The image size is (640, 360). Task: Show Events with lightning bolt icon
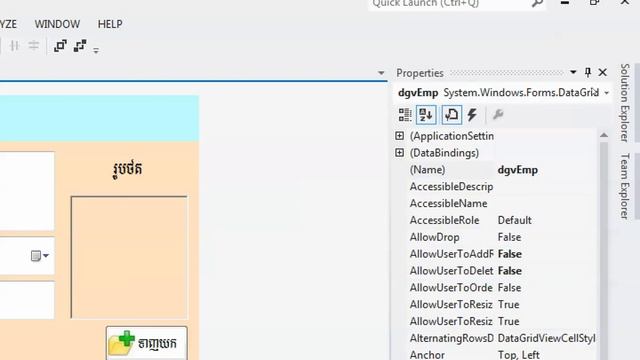(472, 115)
